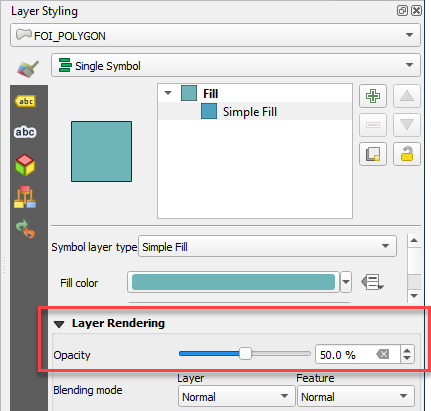Screen dimensions: 431x411
Task: Select the Fill symbol tree item
Action: 255,93
